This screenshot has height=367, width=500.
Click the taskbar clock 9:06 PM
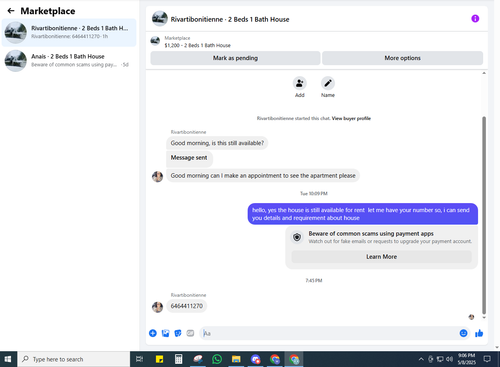click(x=466, y=359)
